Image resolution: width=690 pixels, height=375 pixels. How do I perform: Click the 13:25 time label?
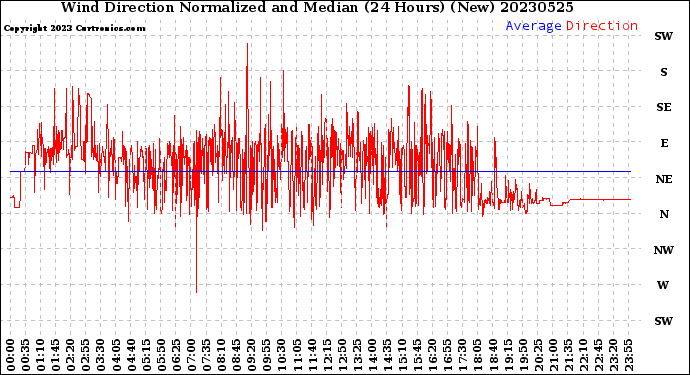pos(356,355)
